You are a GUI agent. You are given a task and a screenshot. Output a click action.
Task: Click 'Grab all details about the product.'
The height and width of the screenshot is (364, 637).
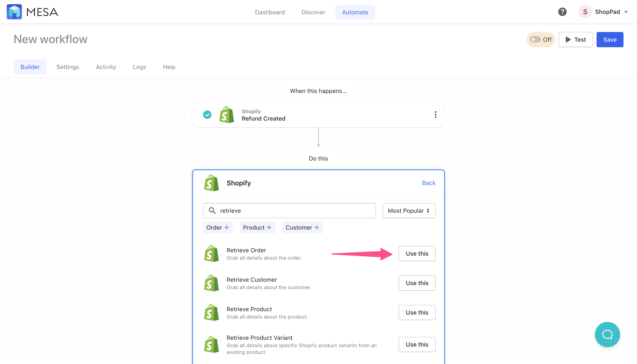point(267,317)
